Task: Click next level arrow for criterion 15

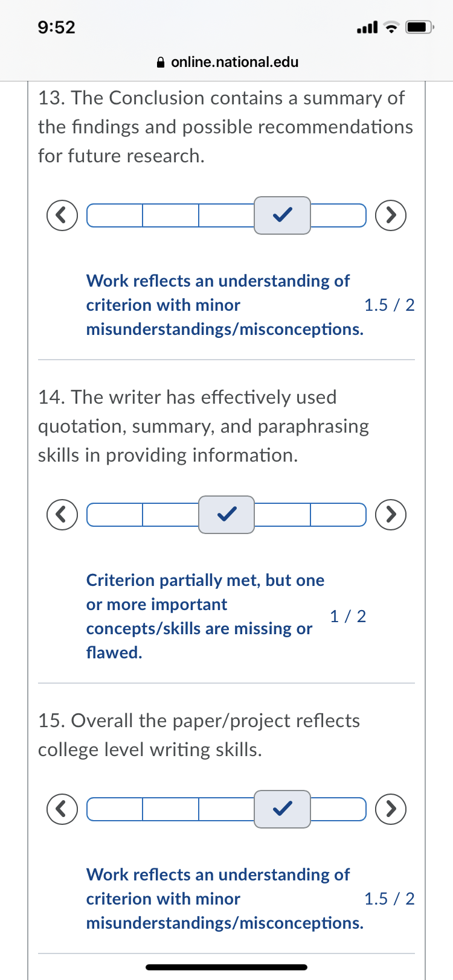Action: point(391,809)
